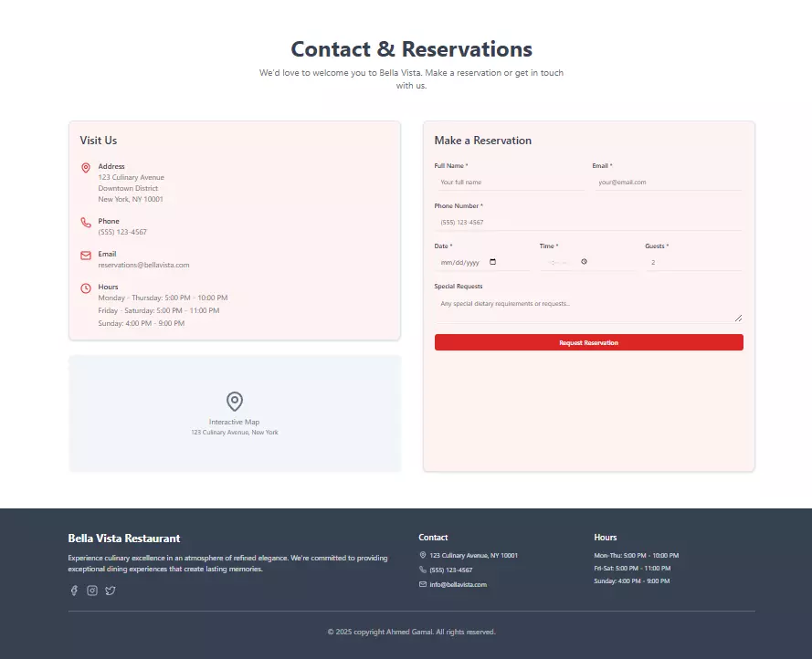Open the Instagram page from footer icon
Viewport: 812px width, 659px height.
click(92, 591)
